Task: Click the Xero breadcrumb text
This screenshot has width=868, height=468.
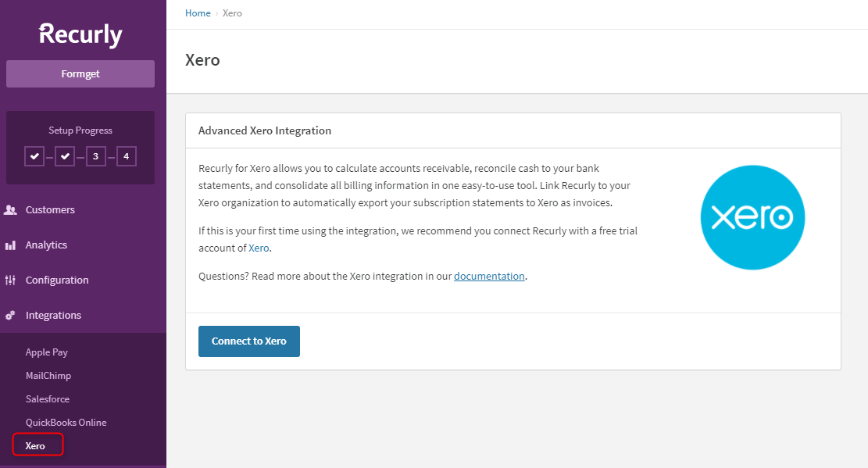Action: (232, 13)
